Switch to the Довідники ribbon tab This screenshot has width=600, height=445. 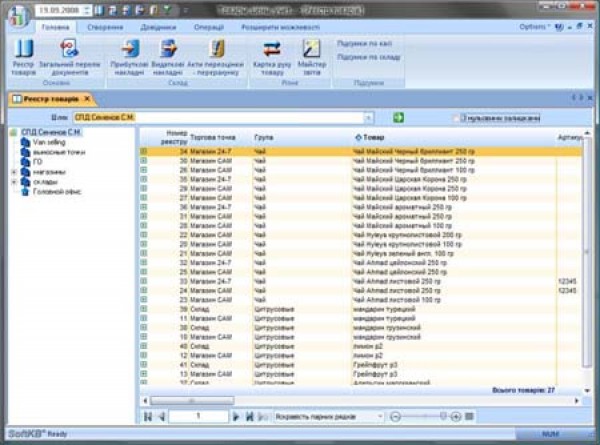click(158, 27)
